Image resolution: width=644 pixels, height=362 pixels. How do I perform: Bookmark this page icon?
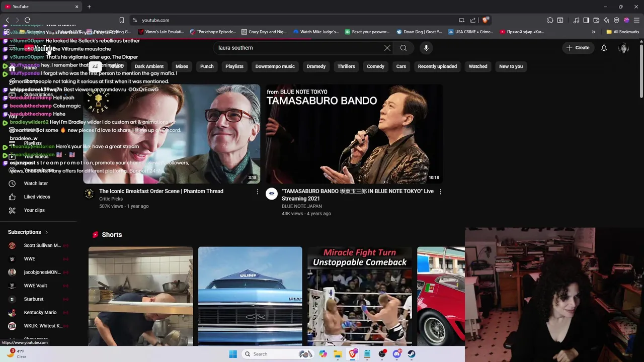(x=122, y=20)
